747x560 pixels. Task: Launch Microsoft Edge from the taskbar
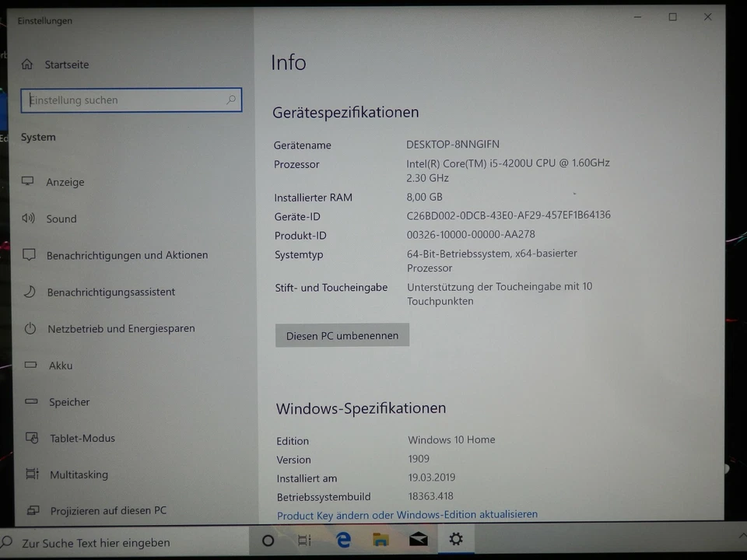point(342,539)
